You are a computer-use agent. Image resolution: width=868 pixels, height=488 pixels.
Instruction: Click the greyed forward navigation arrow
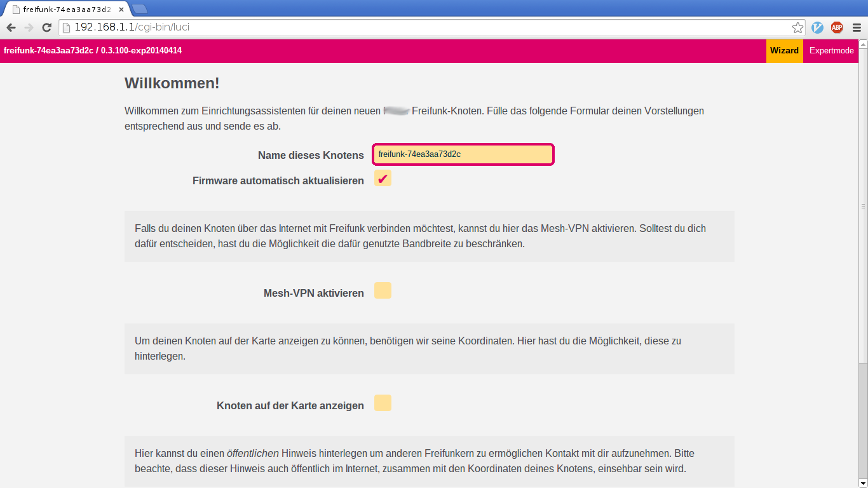[x=29, y=27]
